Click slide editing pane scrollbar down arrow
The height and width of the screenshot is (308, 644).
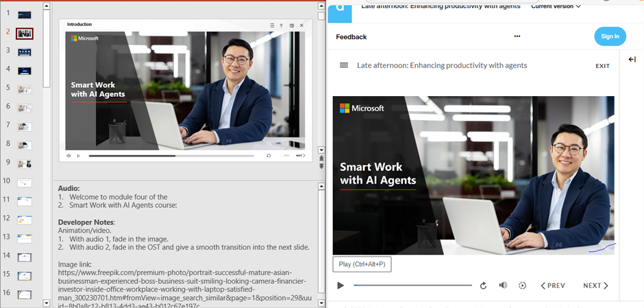tap(321, 150)
